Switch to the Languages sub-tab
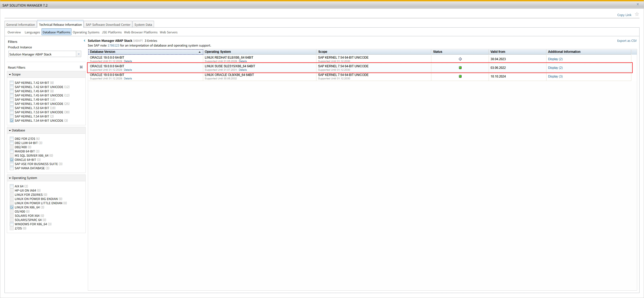Image resolution: width=644 pixels, height=298 pixels. click(x=32, y=32)
